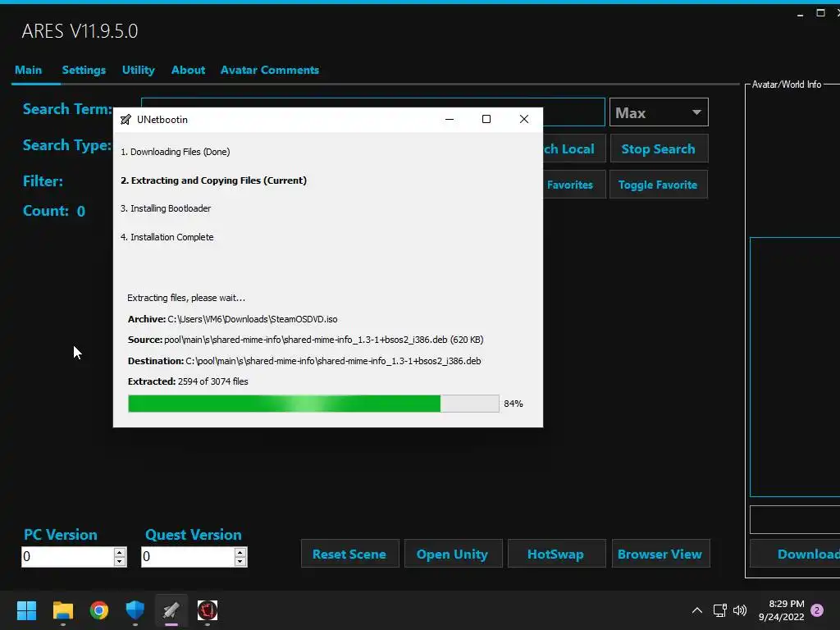Click the green extraction progress bar
Image resolution: width=840 pixels, height=630 pixels.
tap(313, 404)
